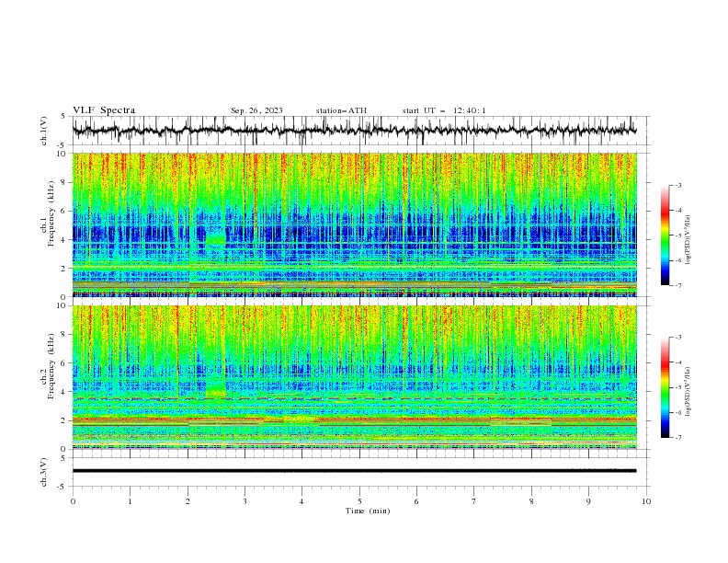Click the "VLF Spectra" plot title
Screen dimensions: 728x563
click(104, 110)
